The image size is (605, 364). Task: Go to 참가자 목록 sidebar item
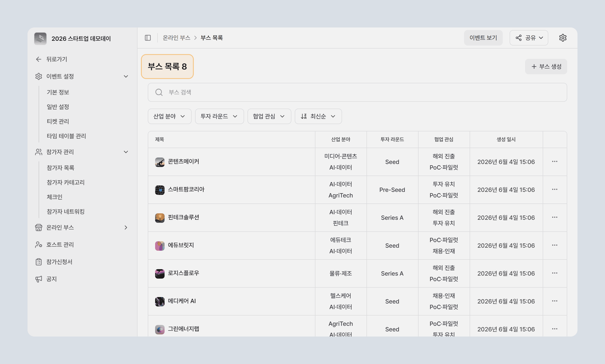pos(60,168)
